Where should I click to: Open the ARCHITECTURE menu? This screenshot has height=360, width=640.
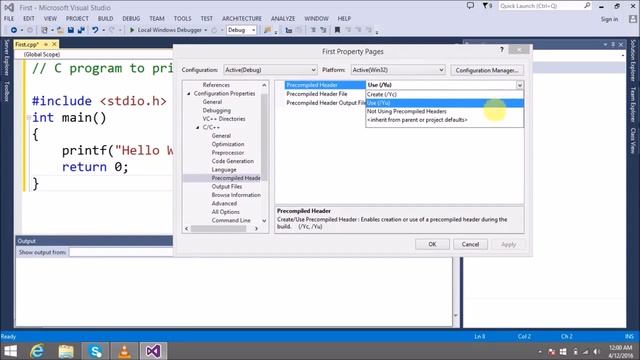[x=242, y=19]
